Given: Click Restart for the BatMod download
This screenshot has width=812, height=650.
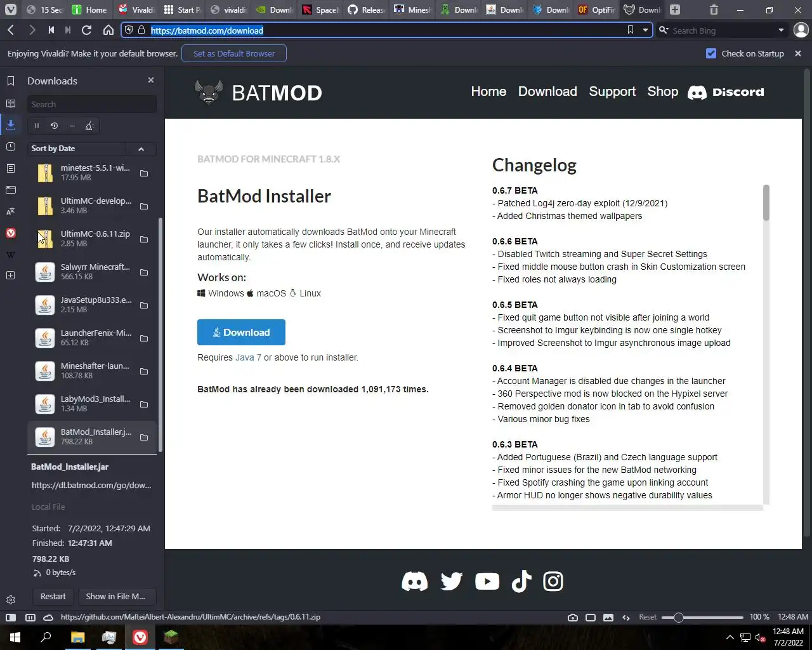Looking at the screenshot, I should pos(53,596).
